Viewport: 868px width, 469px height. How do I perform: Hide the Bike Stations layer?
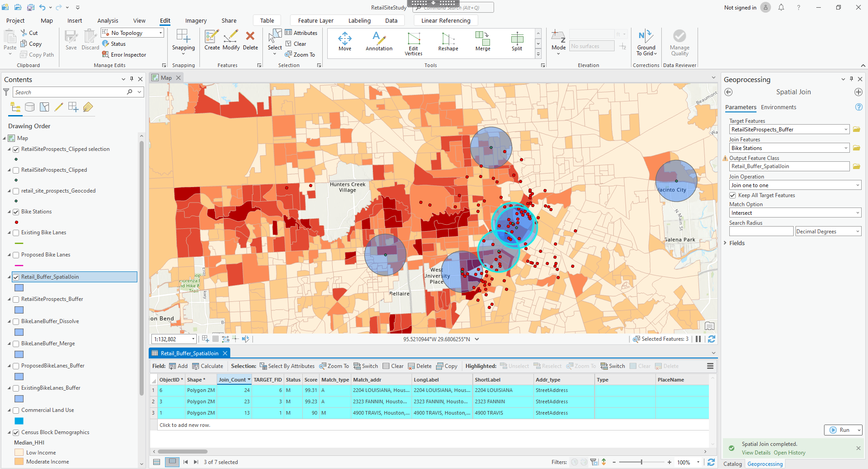pyautogui.click(x=16, y=211)
